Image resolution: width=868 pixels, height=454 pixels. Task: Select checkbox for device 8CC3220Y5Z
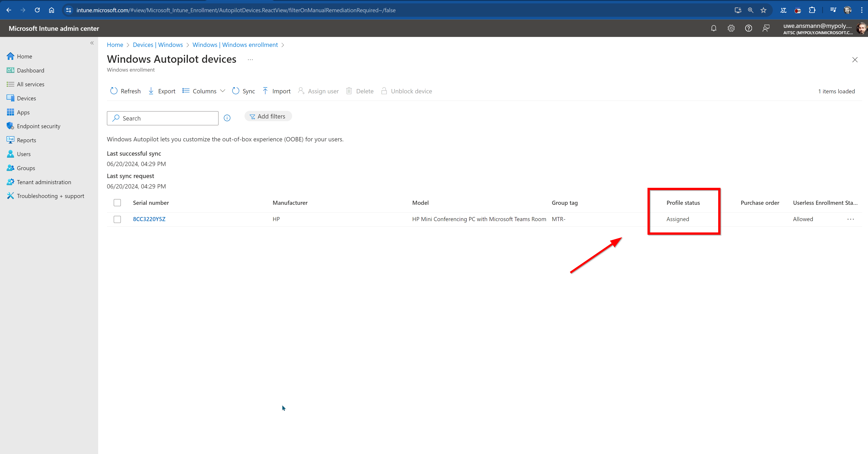117,219
